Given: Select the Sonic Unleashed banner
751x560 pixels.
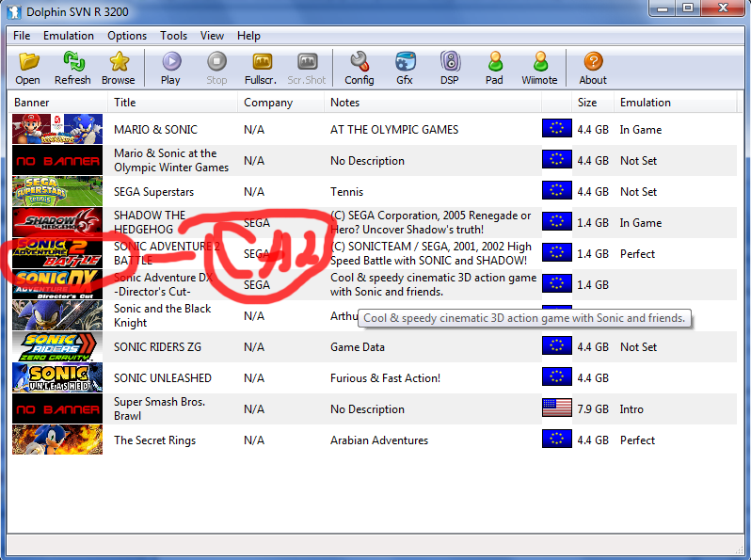Looking at the screenshot, I should point(57,378).
